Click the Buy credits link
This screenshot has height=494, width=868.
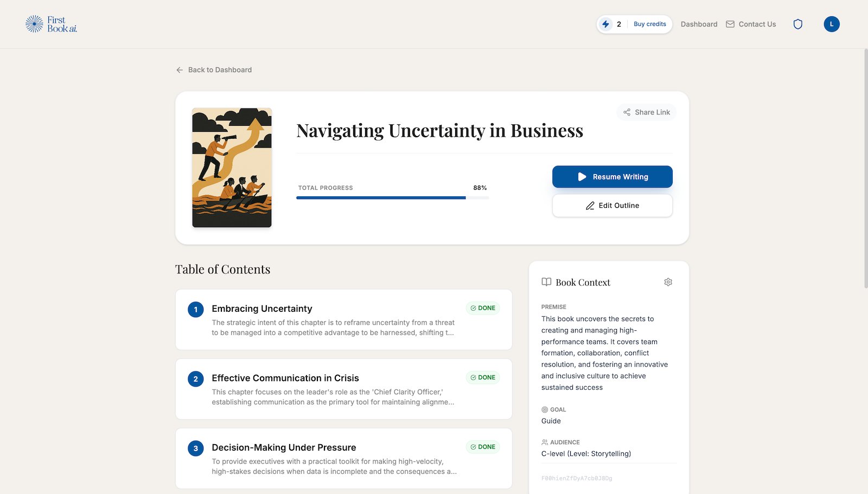tap(649, 24)
